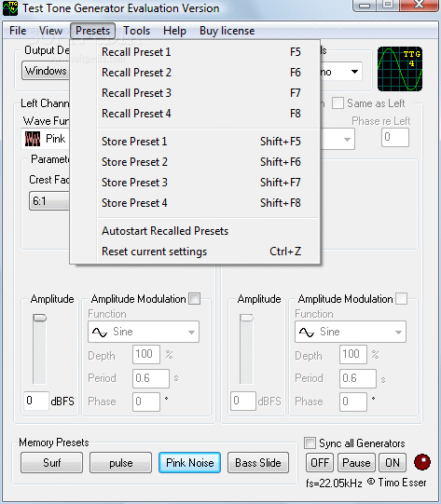
Task: Click the left modulation Period field
Action: 151,378
